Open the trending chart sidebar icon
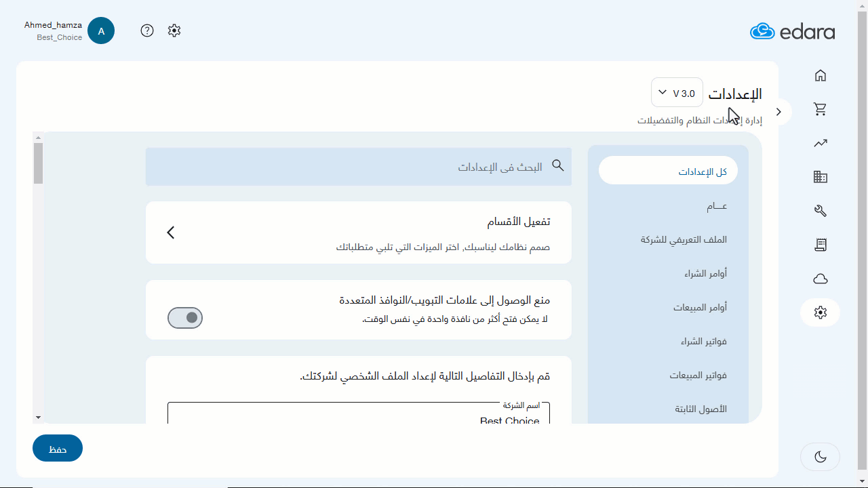Image resolution: width=868 pixels, height=488 pixels. click(x=821, y=143)
